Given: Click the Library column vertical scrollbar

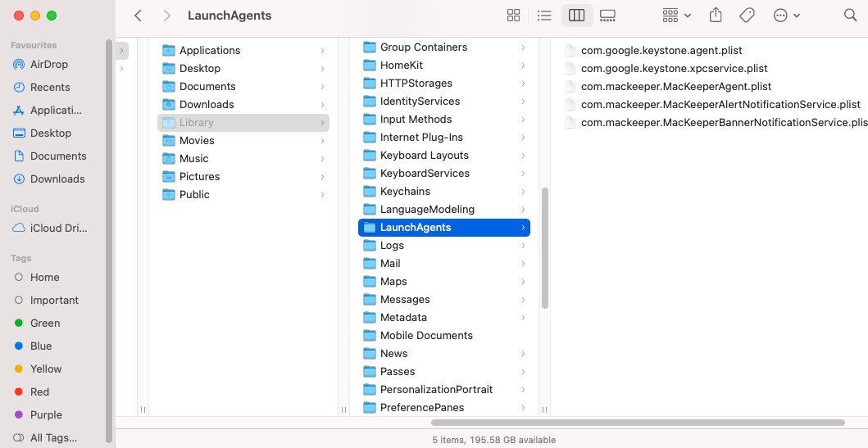Looking at the screenshot, I should click(x=545, y=248).
